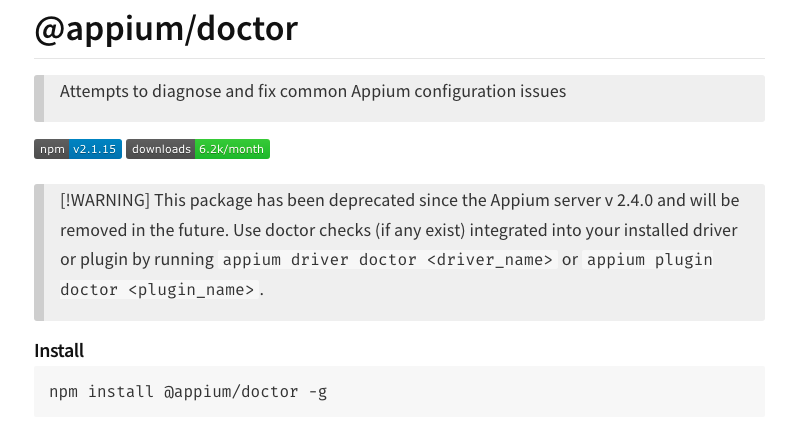Image resolution: width=799 pixels, height=444 pixels.
Task: Click the <driver_name> placeholder text
Action: 491,260
